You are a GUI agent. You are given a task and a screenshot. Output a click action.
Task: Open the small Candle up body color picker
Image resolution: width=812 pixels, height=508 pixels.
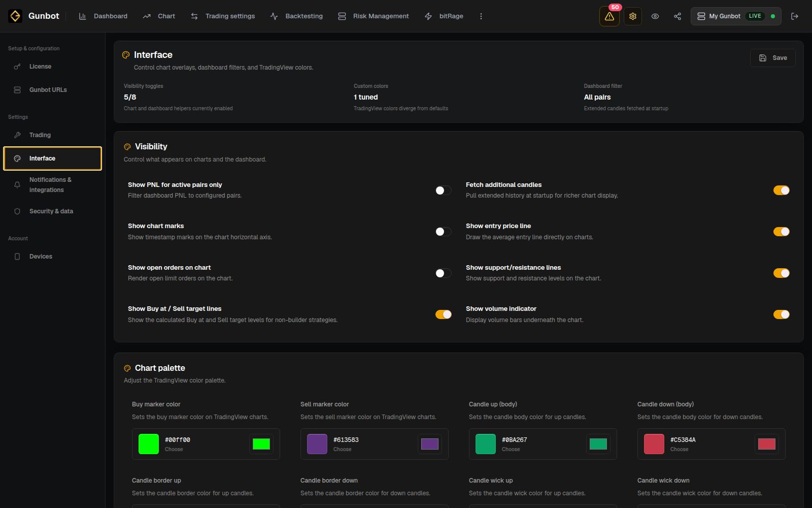pos(598,444)
